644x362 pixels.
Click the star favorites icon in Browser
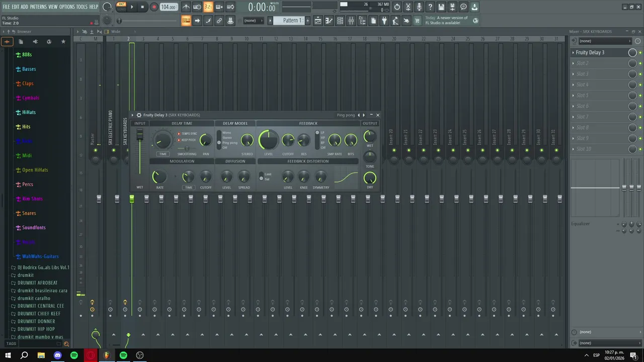pyautogui.click(x=63, y=42)
